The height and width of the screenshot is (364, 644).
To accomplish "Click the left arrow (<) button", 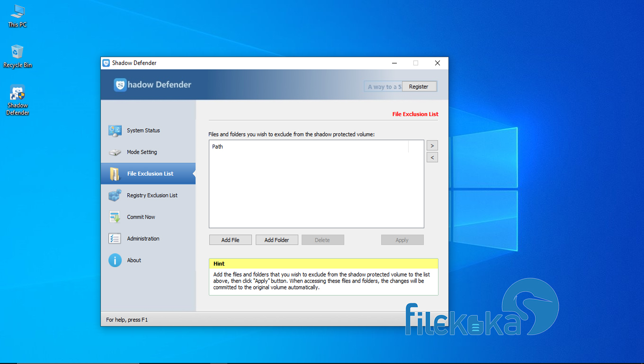I will [432, 157].
